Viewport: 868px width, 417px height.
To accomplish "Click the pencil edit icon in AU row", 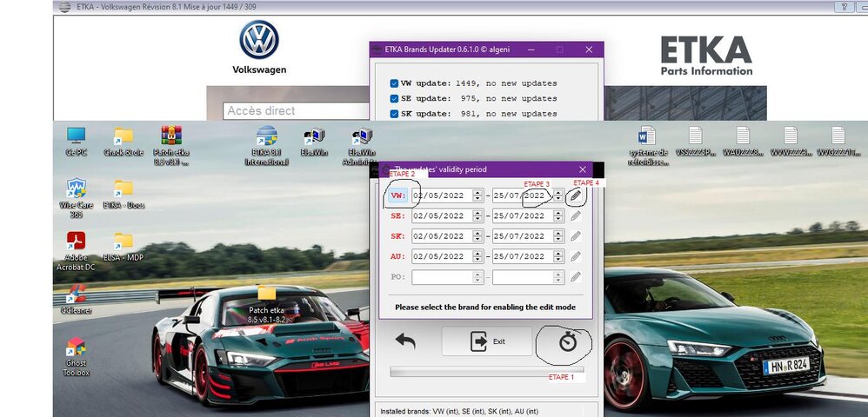I will tap(576, 256).
